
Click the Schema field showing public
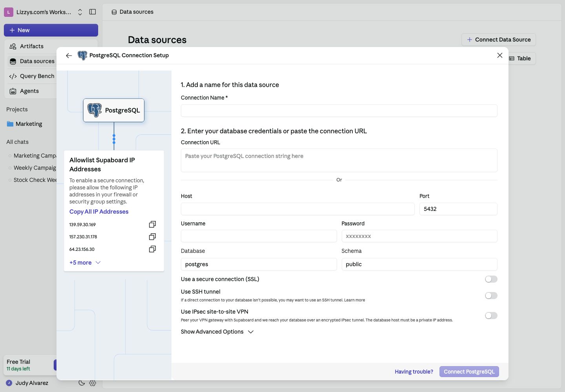pos(419,264)
